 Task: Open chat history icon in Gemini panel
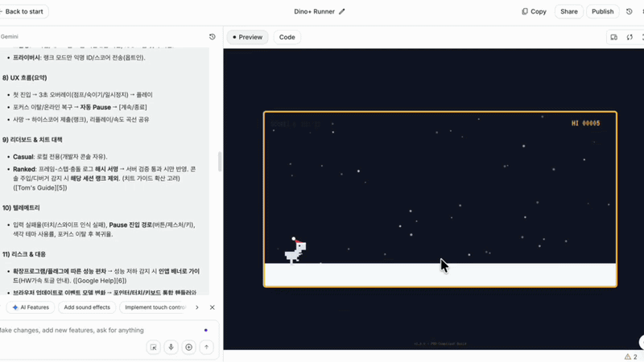tap(213, 36)
